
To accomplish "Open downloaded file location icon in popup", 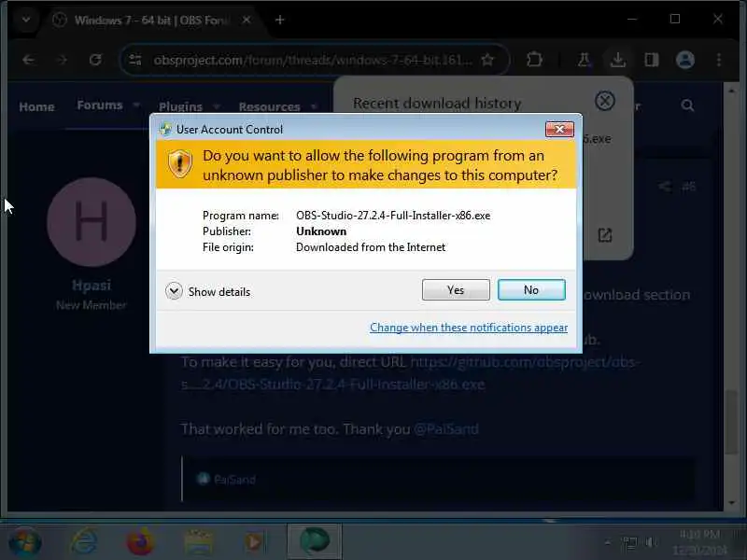I will 604,235.
